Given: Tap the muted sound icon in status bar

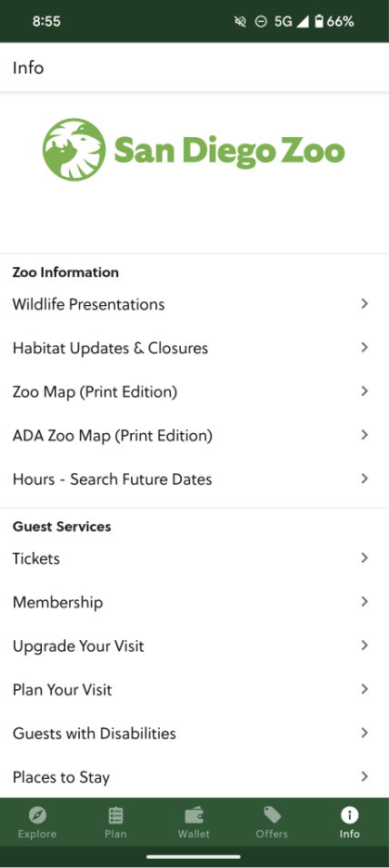Looking at the screenshot, I should click(x=240, y=22).
